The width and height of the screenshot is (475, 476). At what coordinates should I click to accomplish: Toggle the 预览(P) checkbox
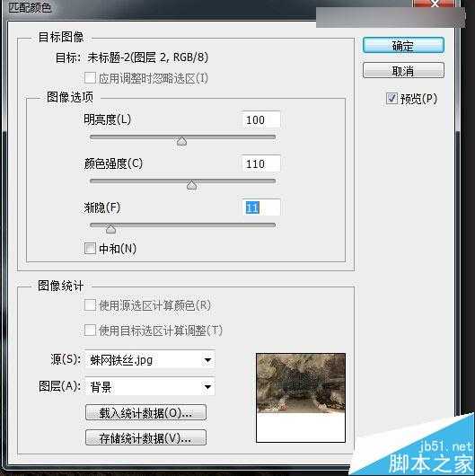click(x=391, y=99)
